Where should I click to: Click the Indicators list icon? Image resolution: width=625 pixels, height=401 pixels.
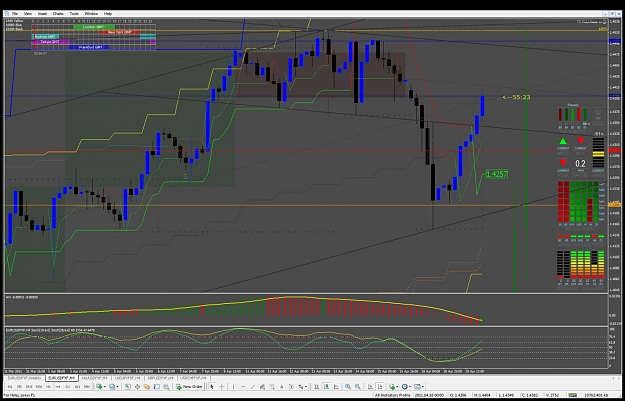point(392,387)
